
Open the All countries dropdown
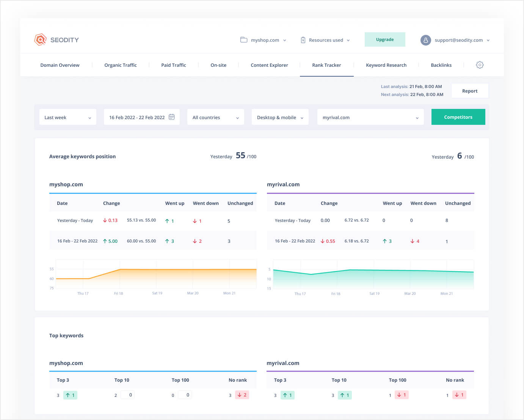(216, 117)
